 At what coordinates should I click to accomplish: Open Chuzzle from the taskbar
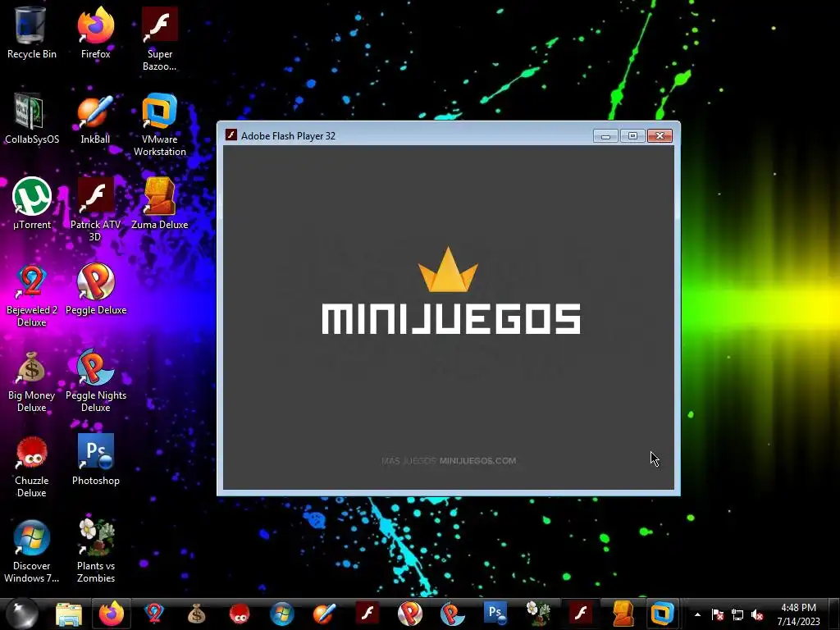(239, 614)
